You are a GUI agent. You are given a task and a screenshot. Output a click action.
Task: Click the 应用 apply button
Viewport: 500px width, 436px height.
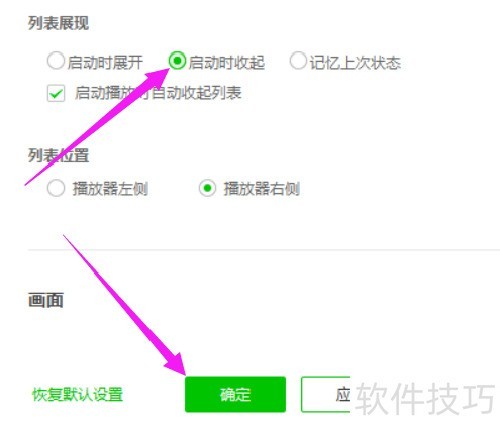point(326,394)
